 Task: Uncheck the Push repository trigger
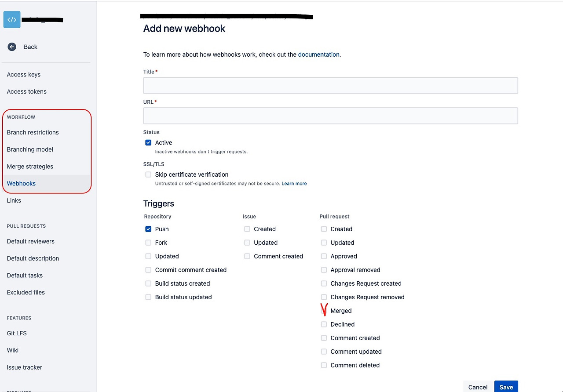coord(148,229)
